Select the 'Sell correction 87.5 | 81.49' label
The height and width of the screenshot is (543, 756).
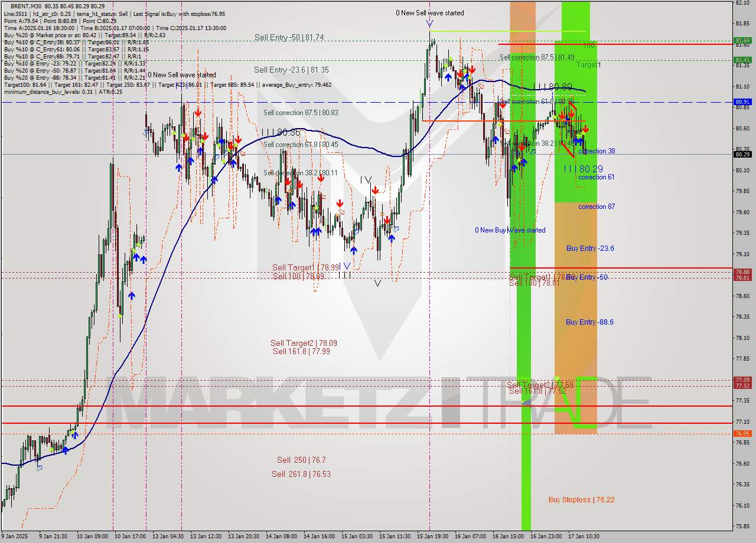(x=537, y=57)
